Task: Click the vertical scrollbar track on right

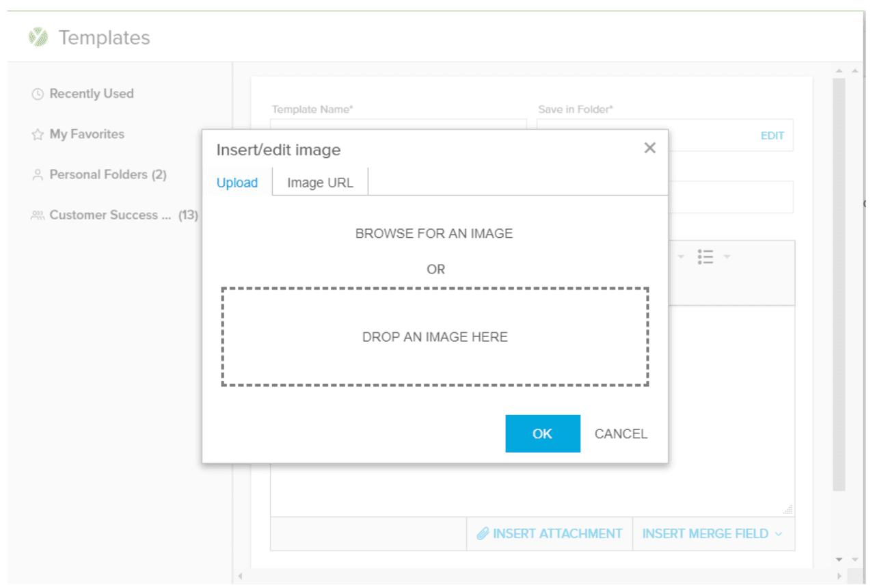Action: click(x=839, y=308)
